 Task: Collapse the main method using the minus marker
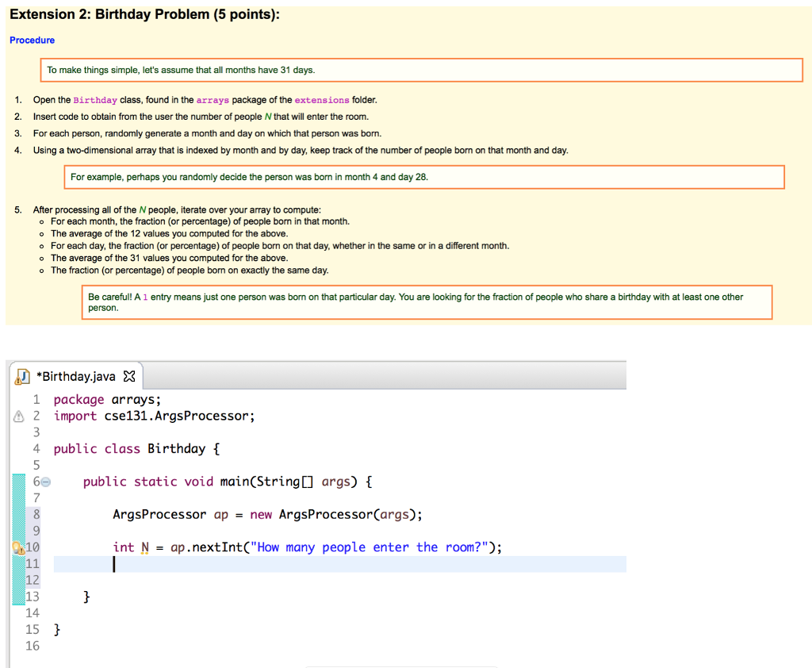pos(44,481)
